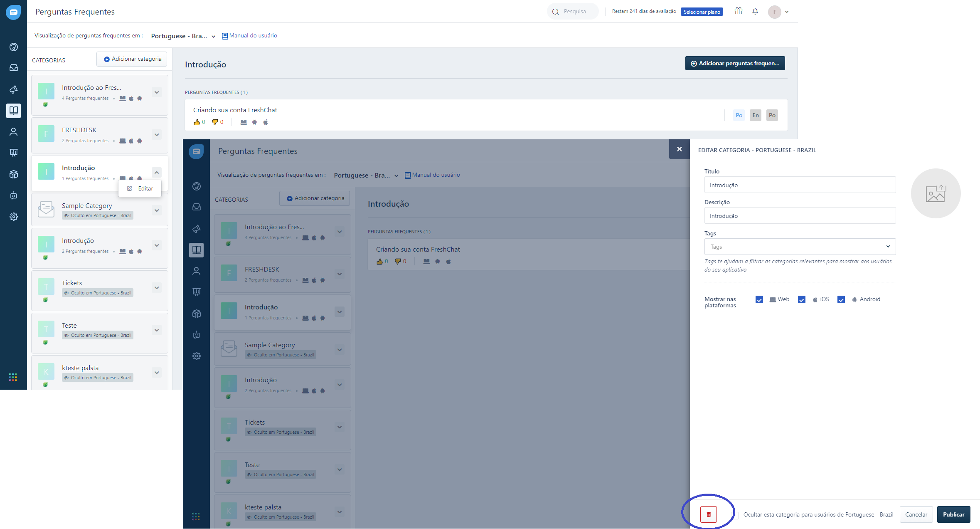Open the FAQ book icon in left sidebar

[14, 110]
